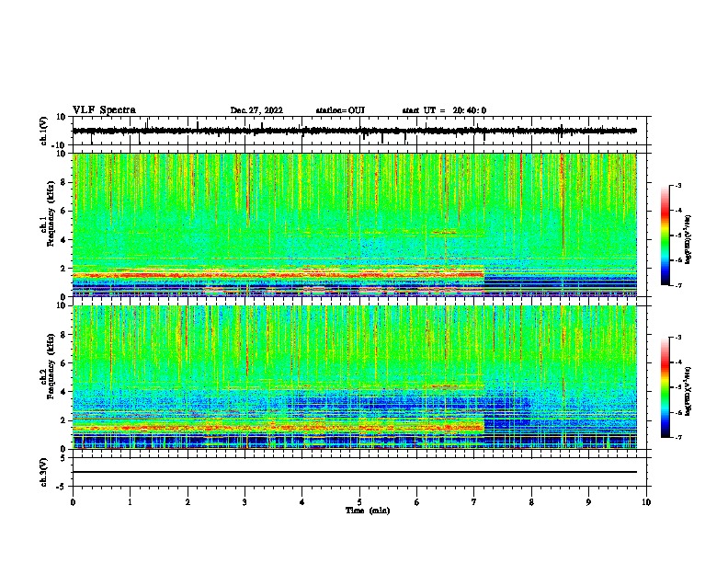Viewport: 728px width, 563px height.
Task: Click the "-3" value on ch.1 colorbar
Action: [x=678, y=186]
